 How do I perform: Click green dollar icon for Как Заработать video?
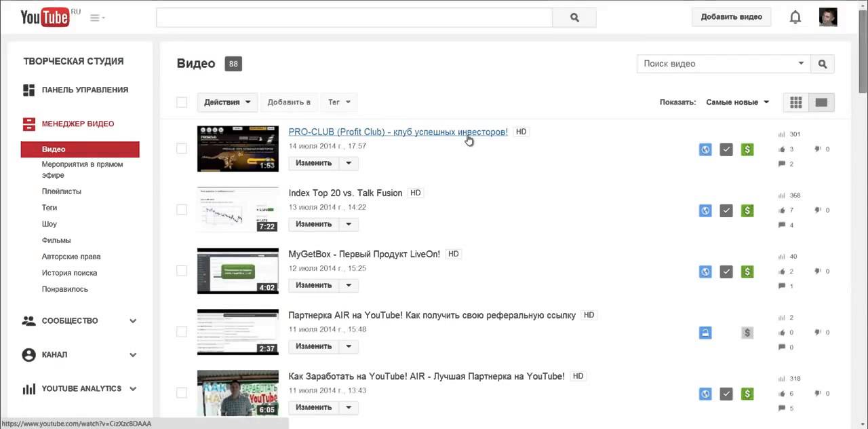point(747,394)
